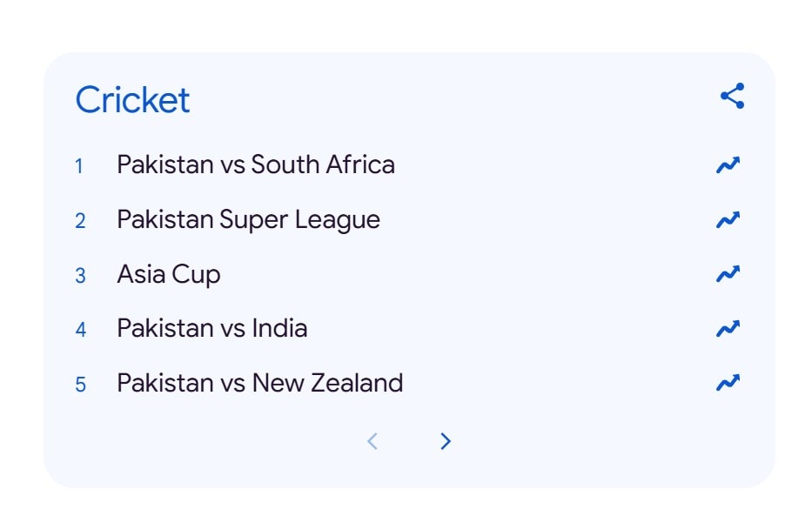Select the Pakistan Super League entry
This screenshot has width=812, height=523.
click(248, 219)
